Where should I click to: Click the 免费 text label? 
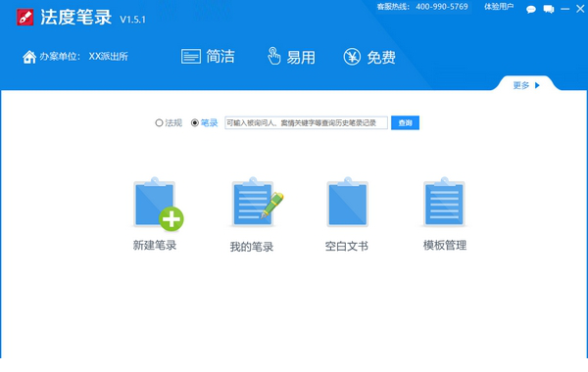(381, 58)
